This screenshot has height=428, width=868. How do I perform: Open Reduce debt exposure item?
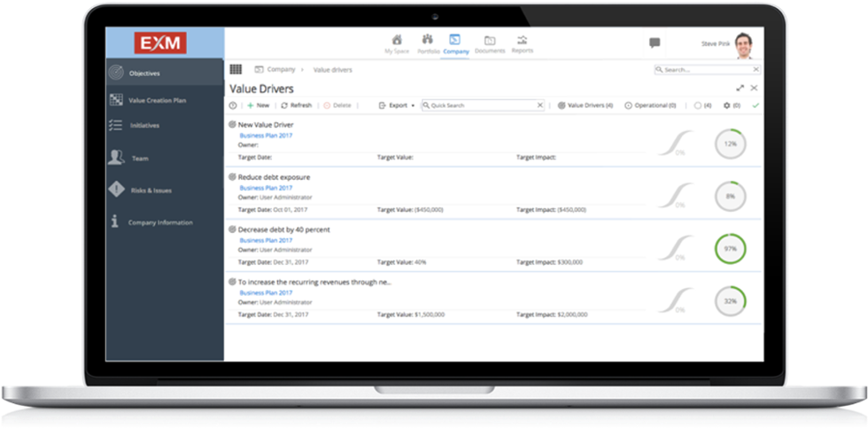[x=274, y=177]
